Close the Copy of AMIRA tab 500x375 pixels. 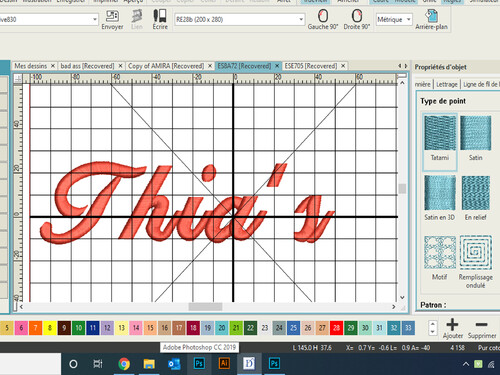[x=210, y=66]
